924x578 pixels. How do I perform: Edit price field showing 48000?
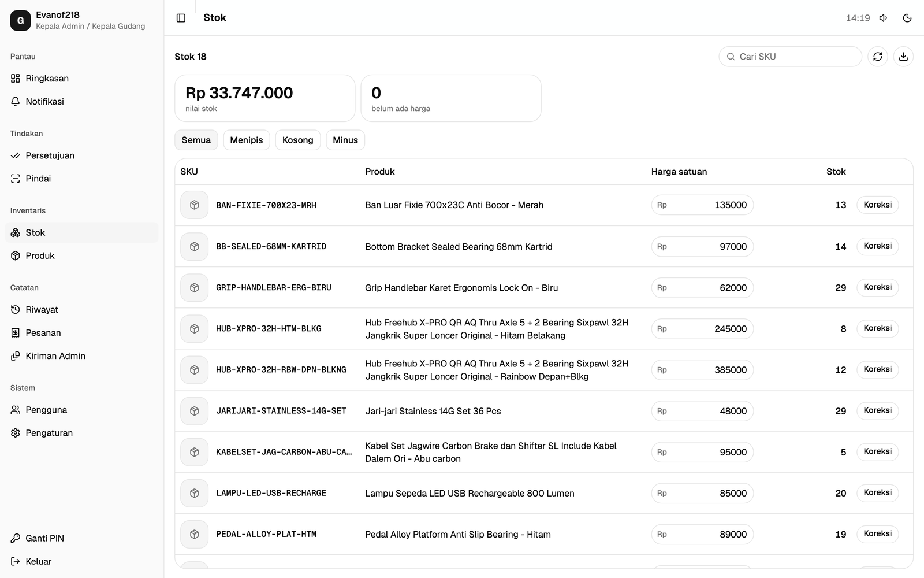702,411
